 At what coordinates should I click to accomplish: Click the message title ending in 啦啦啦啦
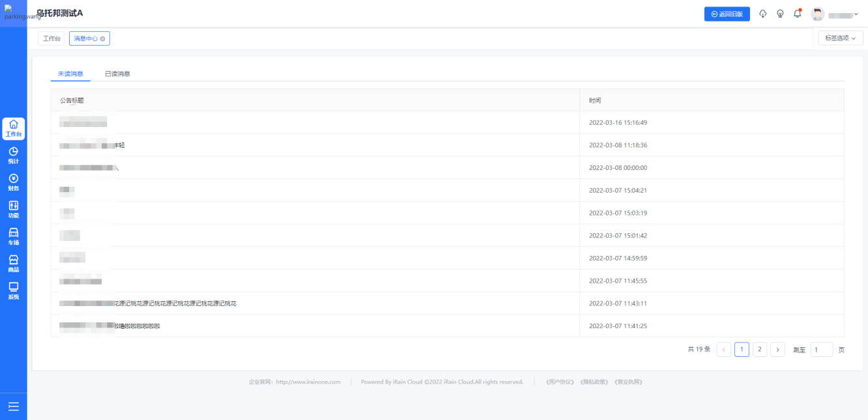pyautogui.click(x=109, y=326)
